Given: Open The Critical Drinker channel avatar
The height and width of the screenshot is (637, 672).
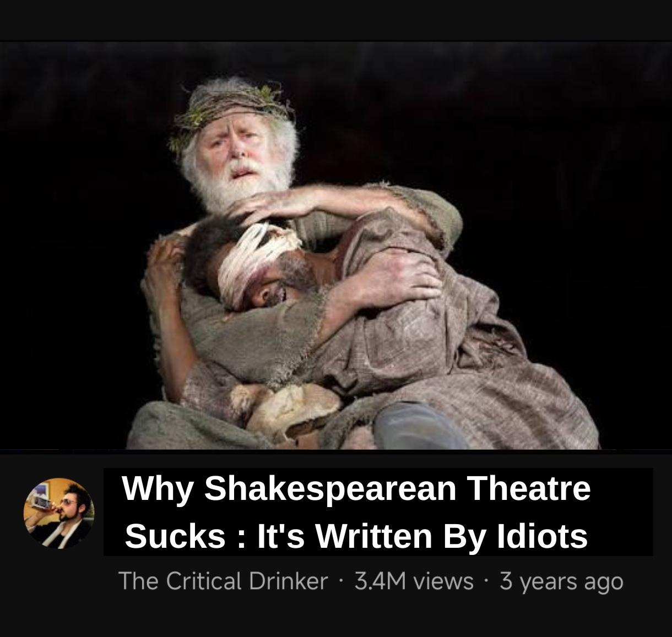Looking at the screenshot, I should point(58,513).
